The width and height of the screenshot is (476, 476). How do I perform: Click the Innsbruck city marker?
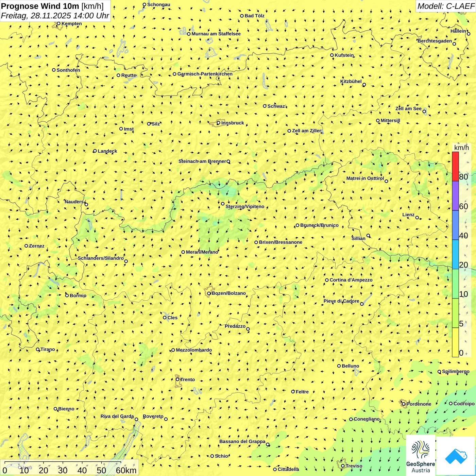[218, 123]
